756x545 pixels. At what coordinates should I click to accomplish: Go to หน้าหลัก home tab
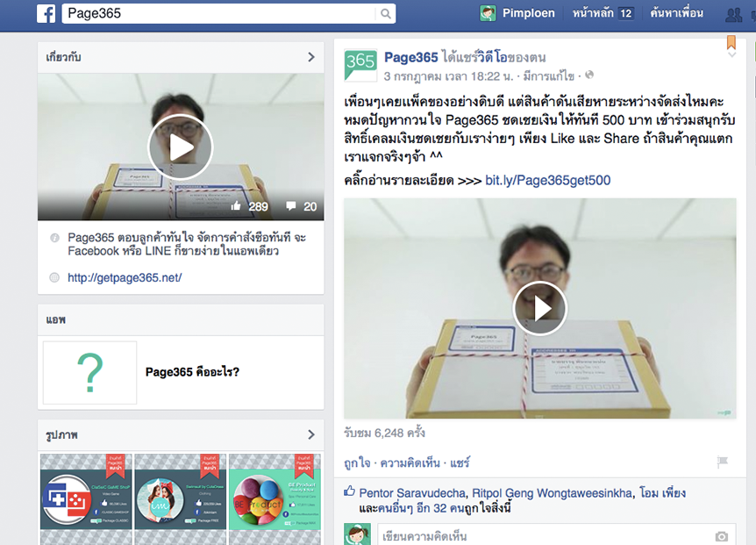pyautogui.click(x=593, y=13)
